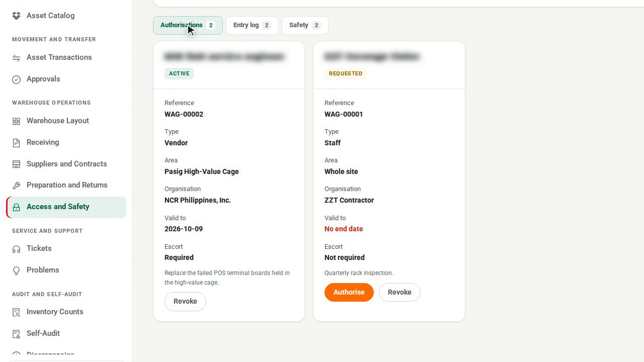Click the Problems lightbulb icon
This screenshot has height=362, width=644.
[x=16, y=270]
